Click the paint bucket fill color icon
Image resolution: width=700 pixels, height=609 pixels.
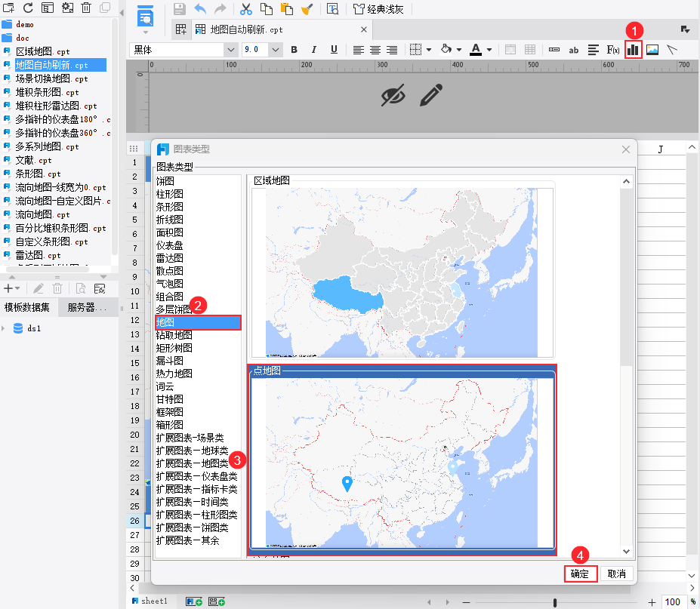point(446,50)
